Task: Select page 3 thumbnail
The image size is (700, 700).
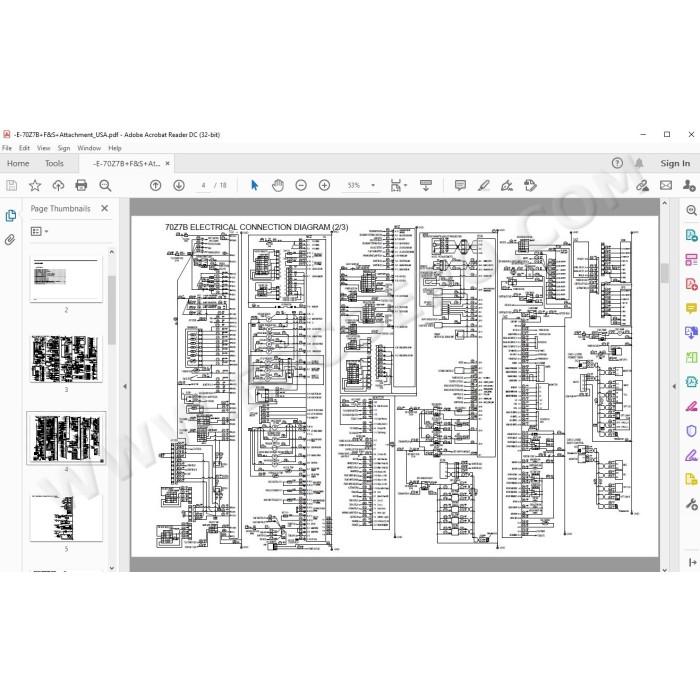Action: [66, 359]
